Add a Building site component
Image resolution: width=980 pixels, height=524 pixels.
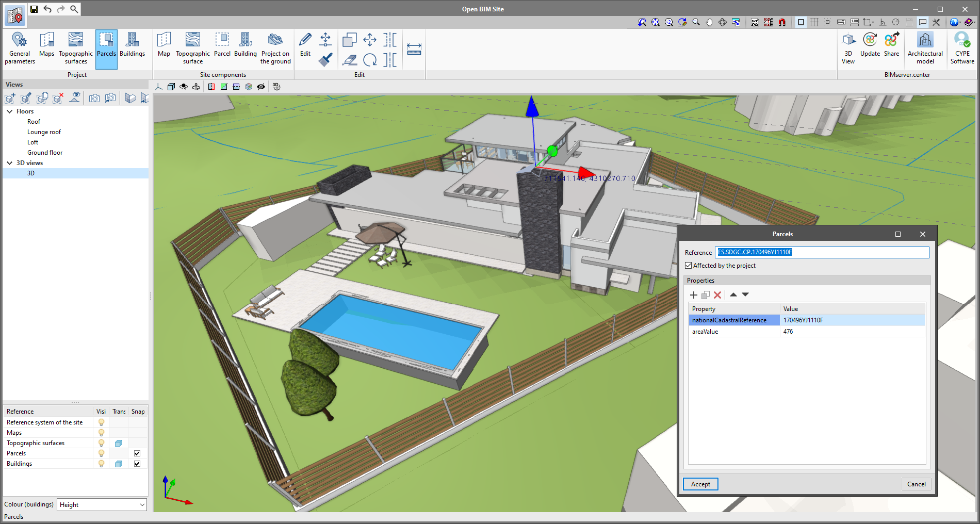[x=246, y=45]
